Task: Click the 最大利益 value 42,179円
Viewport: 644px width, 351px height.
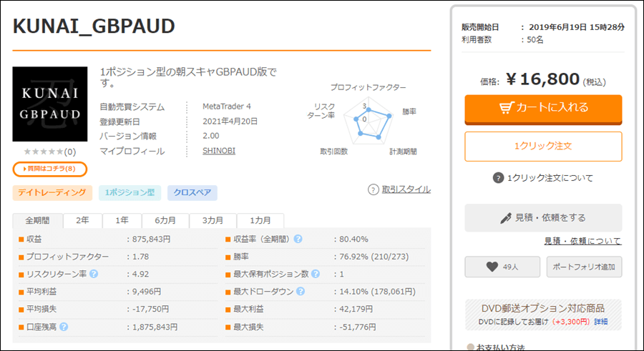Action: click(x=356, y=309)
